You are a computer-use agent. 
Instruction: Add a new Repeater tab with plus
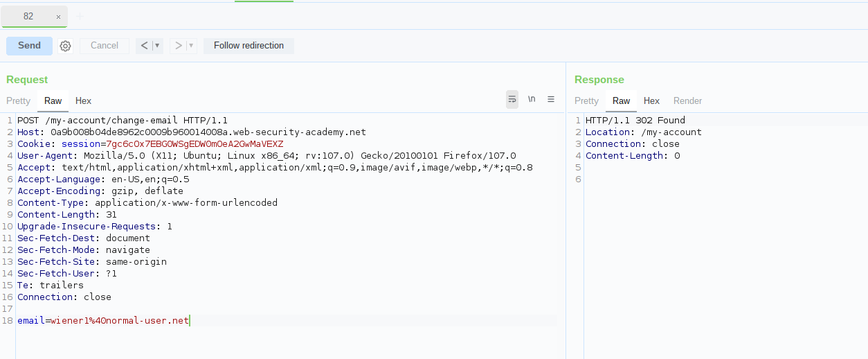pos(79,16)
